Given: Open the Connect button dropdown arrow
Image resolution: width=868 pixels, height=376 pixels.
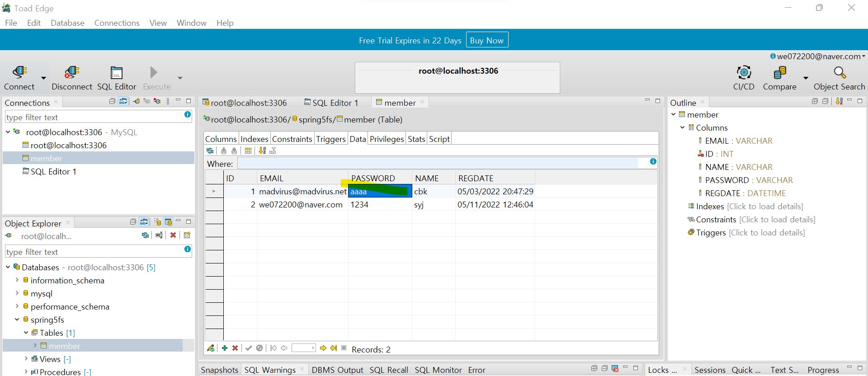Looking at the screenshot, I should [x=43, y=78].
